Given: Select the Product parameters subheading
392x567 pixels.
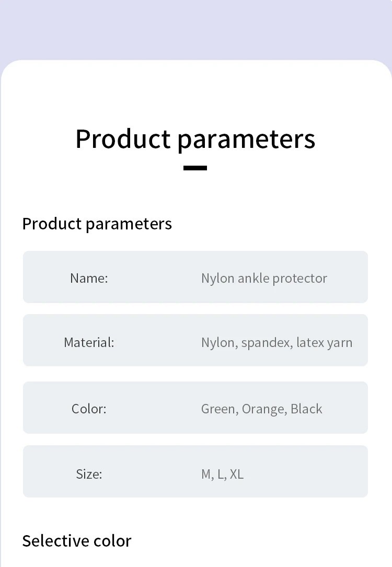Looking at the screenshot, I should coord(97,224).
